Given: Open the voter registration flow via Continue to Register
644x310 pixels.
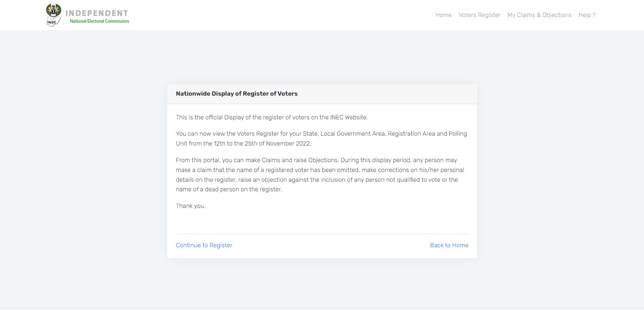Looking at the screenshot, I should click(x=204, y=245).
